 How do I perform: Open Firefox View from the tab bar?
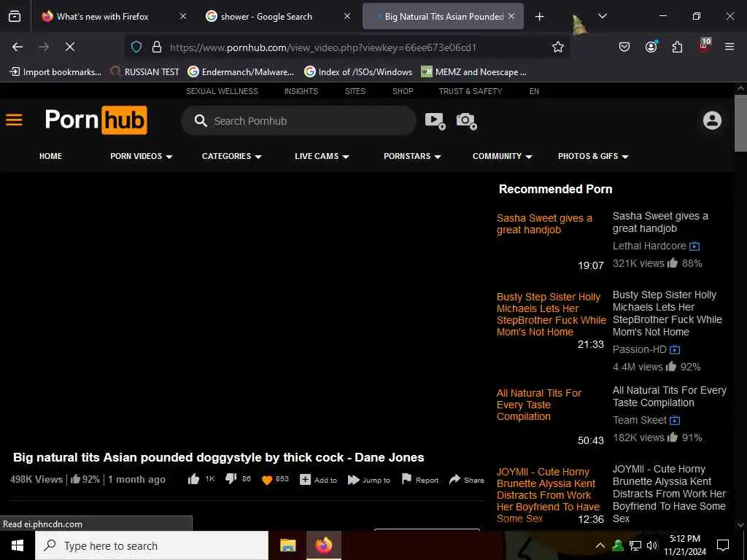coord(15,17)
